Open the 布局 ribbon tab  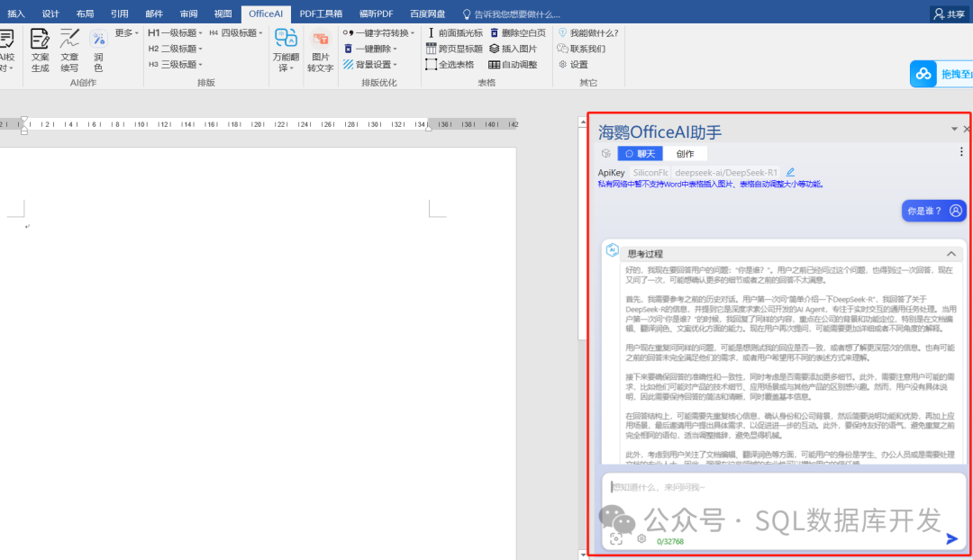click(85, 14)
